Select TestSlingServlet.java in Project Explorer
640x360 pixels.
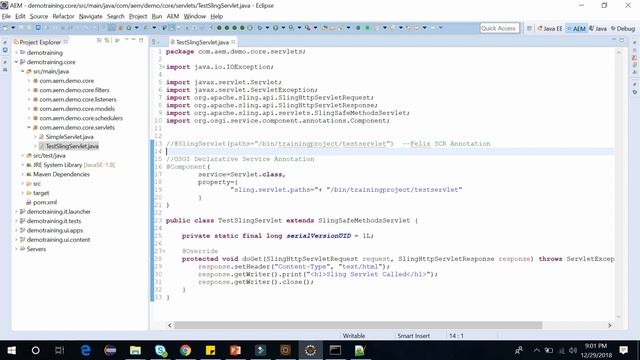click(x=72, y=146)
